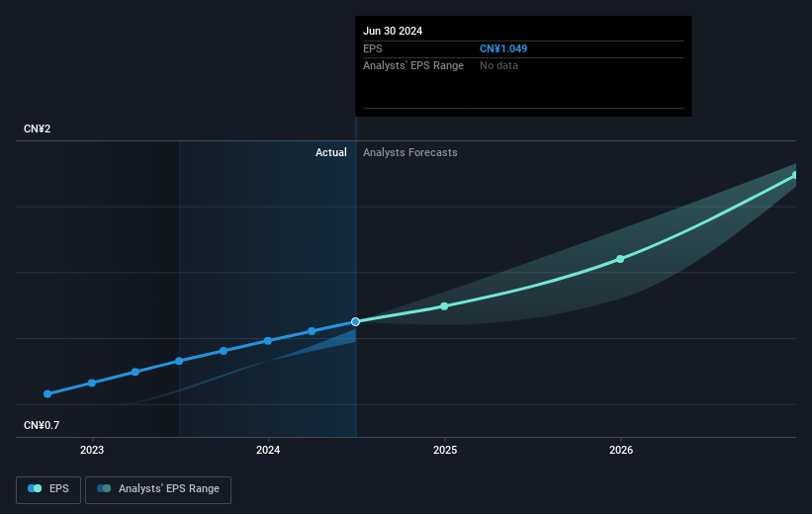Screen dimensions: 812x514
Task: Click the 2025 x-axis label
Action: point(445,450)
